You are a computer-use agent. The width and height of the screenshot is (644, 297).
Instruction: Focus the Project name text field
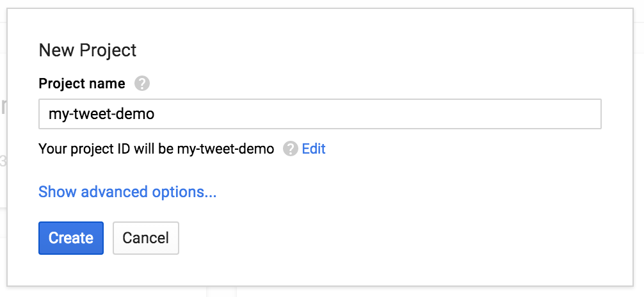coord(320,114)
